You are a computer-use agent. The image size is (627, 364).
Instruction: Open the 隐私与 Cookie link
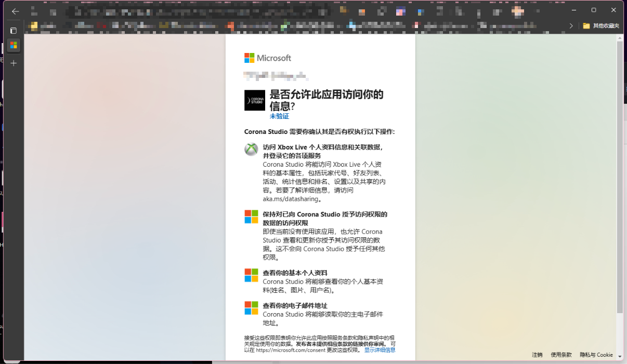coord(596,355)
